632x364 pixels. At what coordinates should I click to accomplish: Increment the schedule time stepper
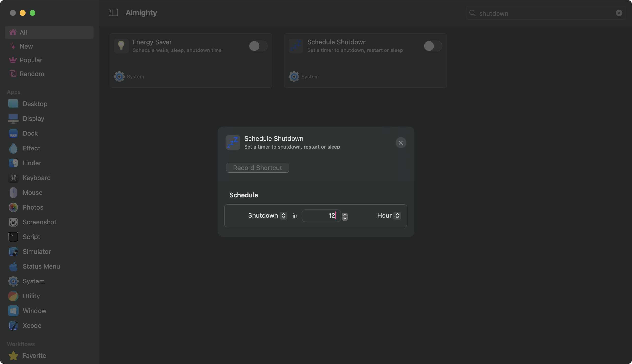coord(345,214)
